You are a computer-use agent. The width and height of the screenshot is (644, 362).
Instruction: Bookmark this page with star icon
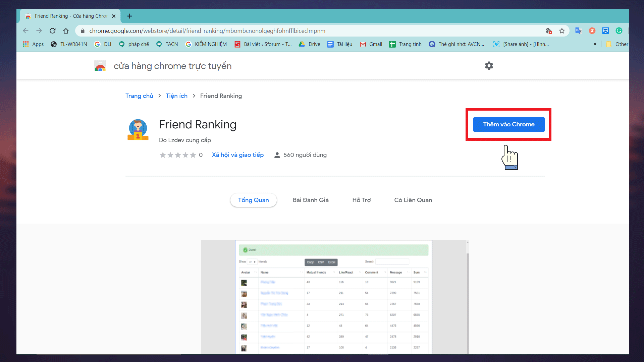pos(562,31)
